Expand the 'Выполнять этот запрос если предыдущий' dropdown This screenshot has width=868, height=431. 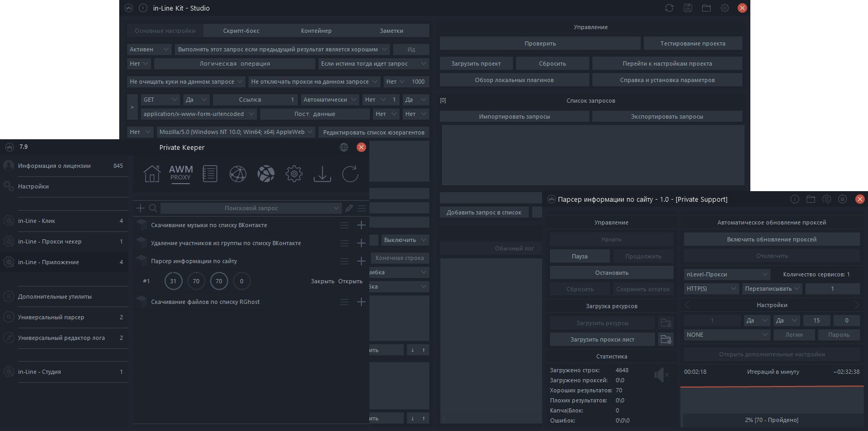click(x=282, y=49)
